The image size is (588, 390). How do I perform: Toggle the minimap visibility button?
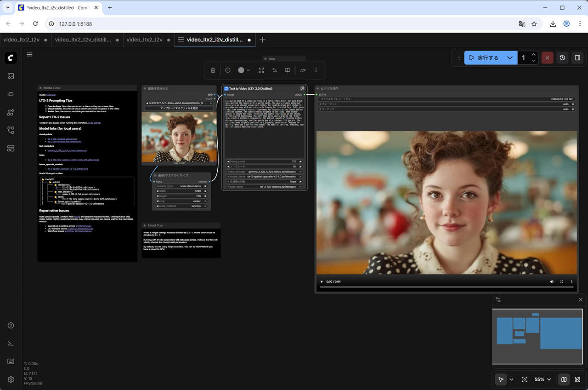pos(564,379)
